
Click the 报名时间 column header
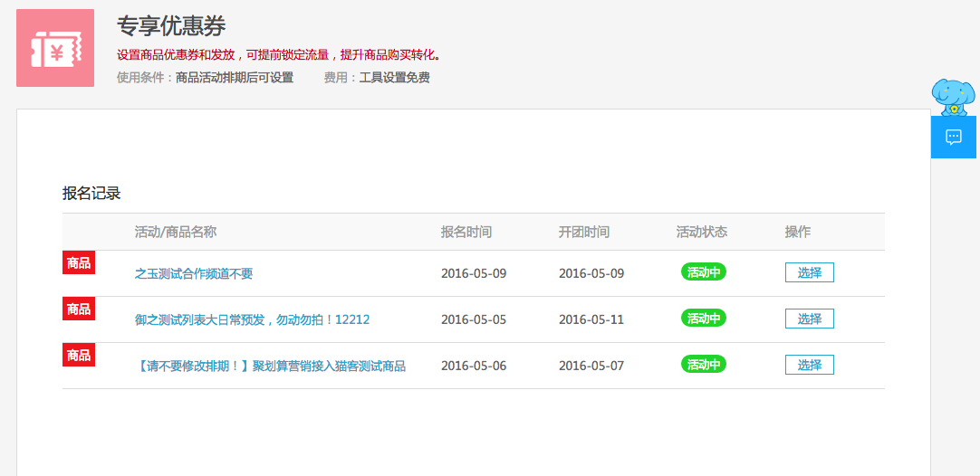point(466,232)
